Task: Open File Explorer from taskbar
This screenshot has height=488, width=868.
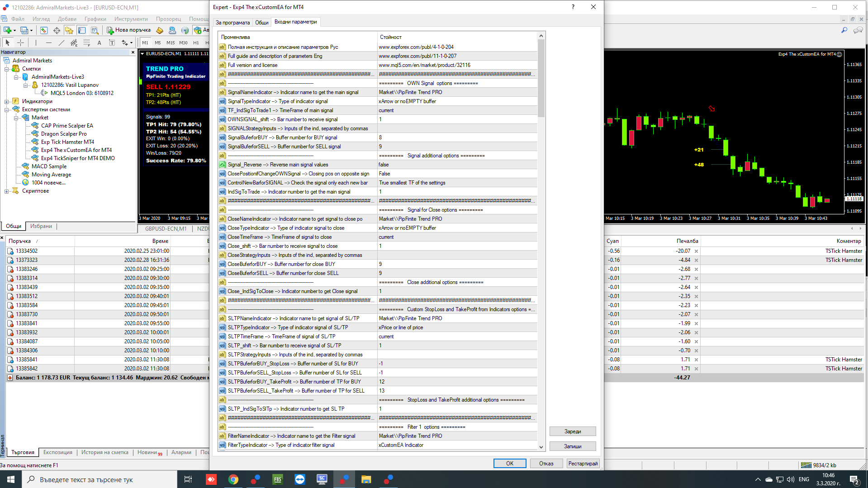Action: click(366, 479)
